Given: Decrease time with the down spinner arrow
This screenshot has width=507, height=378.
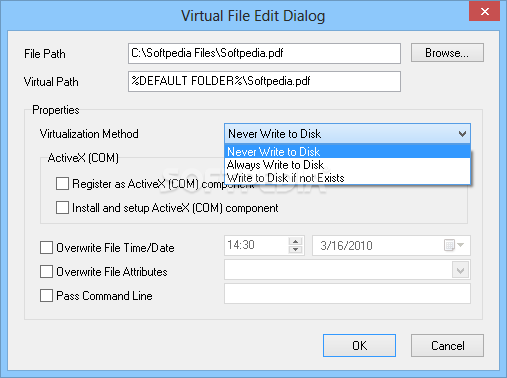Looking at the screenshot, I should pos(296,250).
